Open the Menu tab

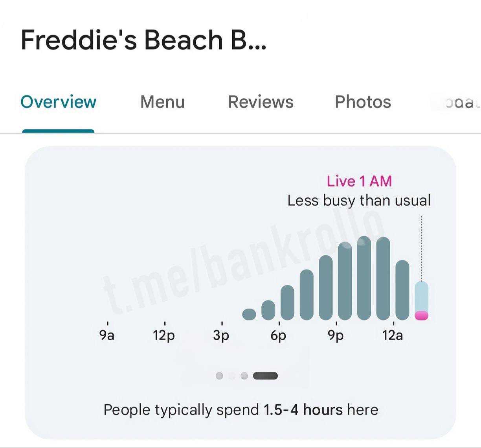pyautogui.click(x=162, y=102)
